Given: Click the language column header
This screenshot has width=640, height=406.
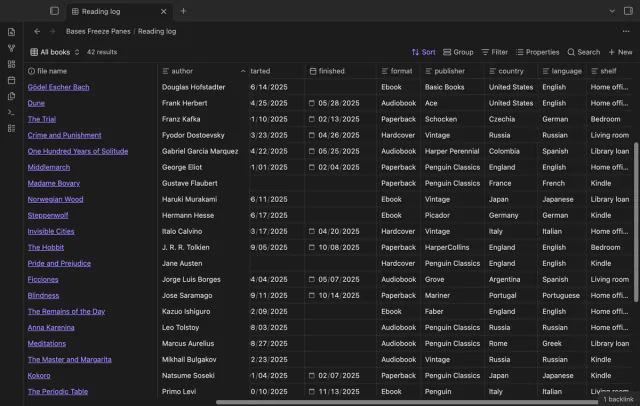Looking at the screenshot, I should click(562, 71).
